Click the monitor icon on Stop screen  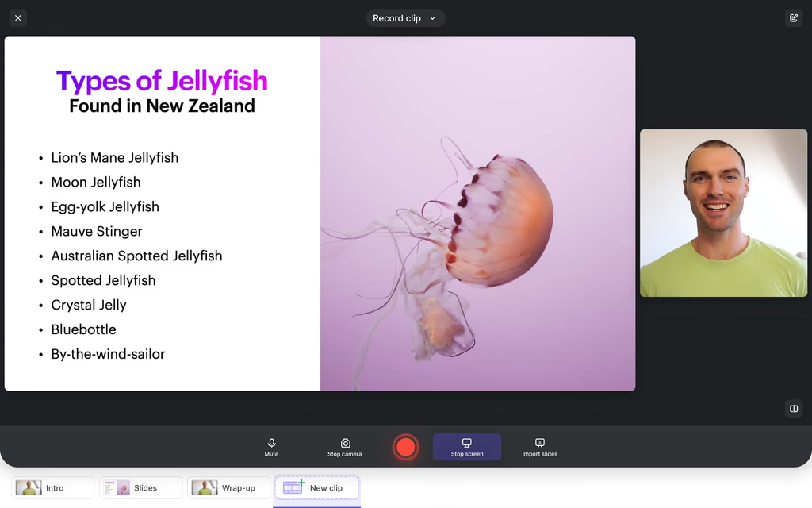pyautogui.click(x=467, y=442)
